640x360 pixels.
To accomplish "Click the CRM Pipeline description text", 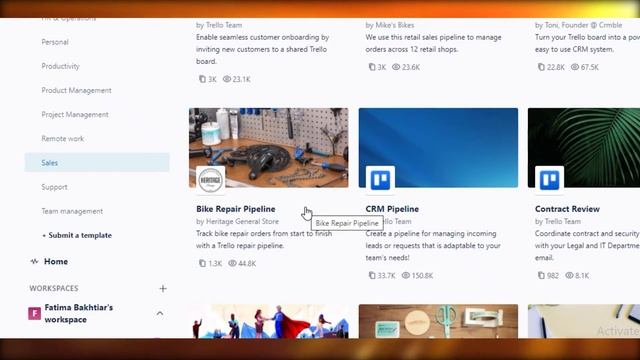I will [433, 246].
